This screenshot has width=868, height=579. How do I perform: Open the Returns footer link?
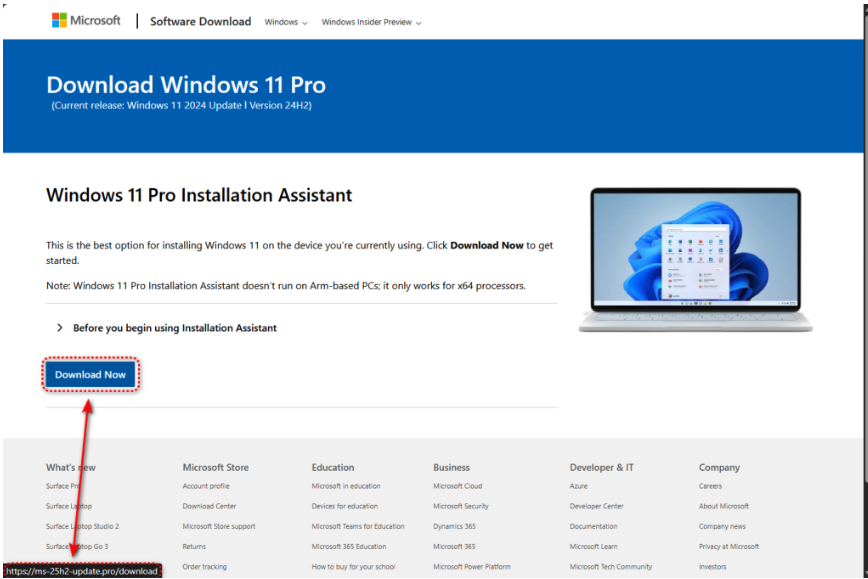tap(194, 547)
